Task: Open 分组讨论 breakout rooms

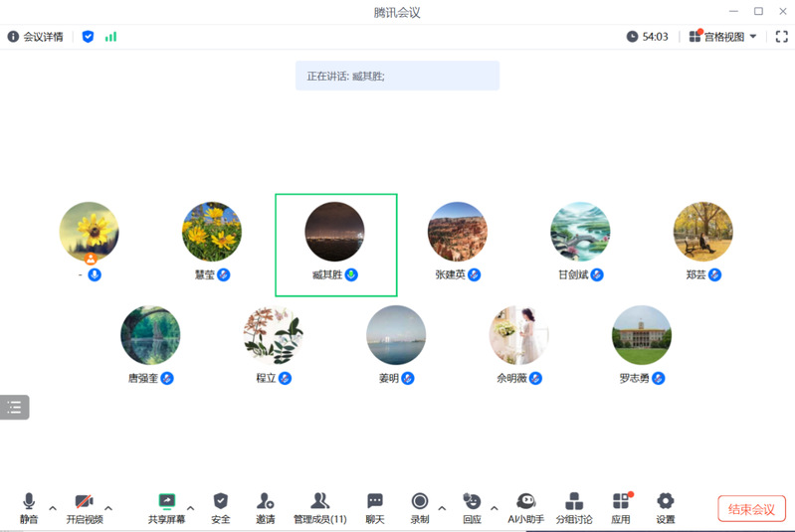Action: (x=573, y=501)
